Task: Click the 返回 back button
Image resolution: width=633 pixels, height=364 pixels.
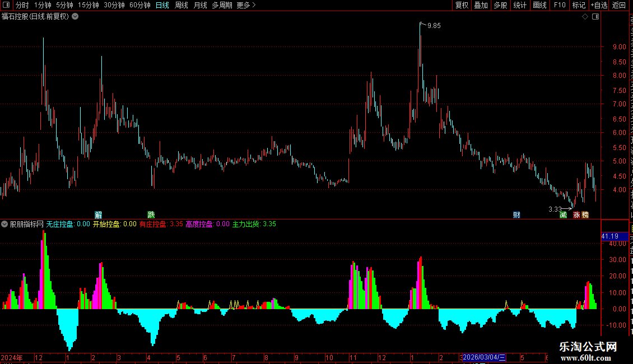Action: point(619,5)
